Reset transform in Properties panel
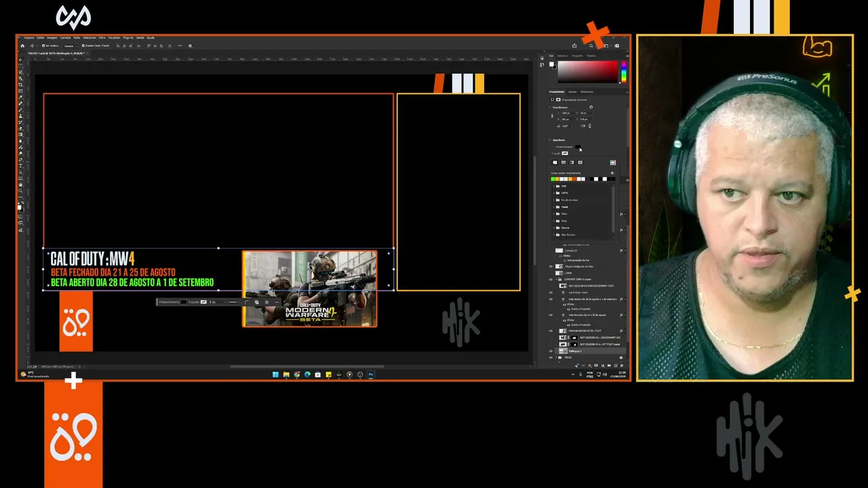The image size is (868, 488). [591, 107]
